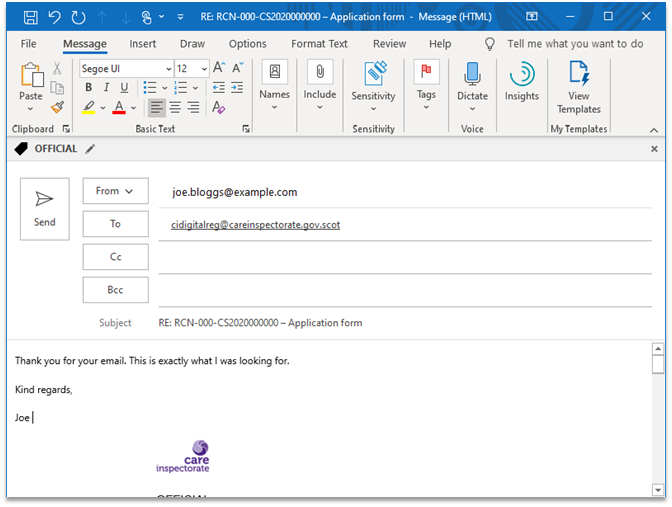The height and width of the screenshot is (507, 672).
Task: Open highlight color picker arrow
Action: pos(103,108)
